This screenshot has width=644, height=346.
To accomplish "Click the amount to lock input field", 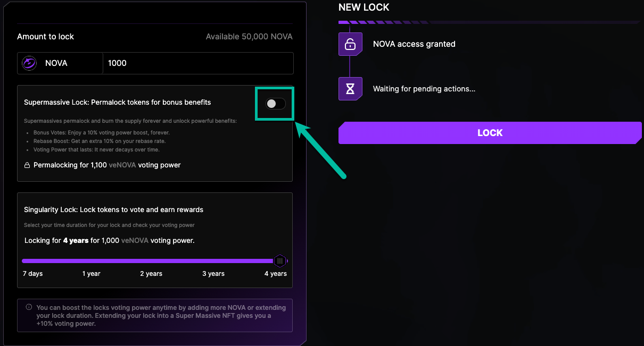I will point(197,63).
